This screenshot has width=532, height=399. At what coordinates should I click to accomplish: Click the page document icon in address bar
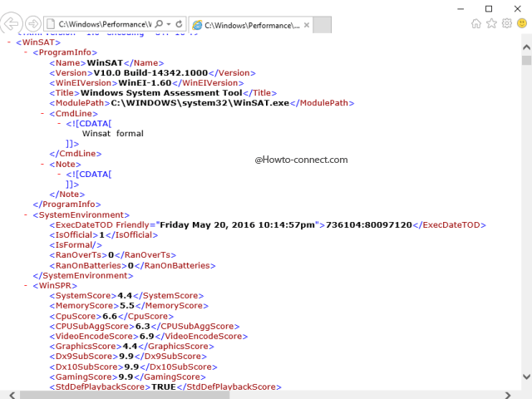tap(50, 24)
